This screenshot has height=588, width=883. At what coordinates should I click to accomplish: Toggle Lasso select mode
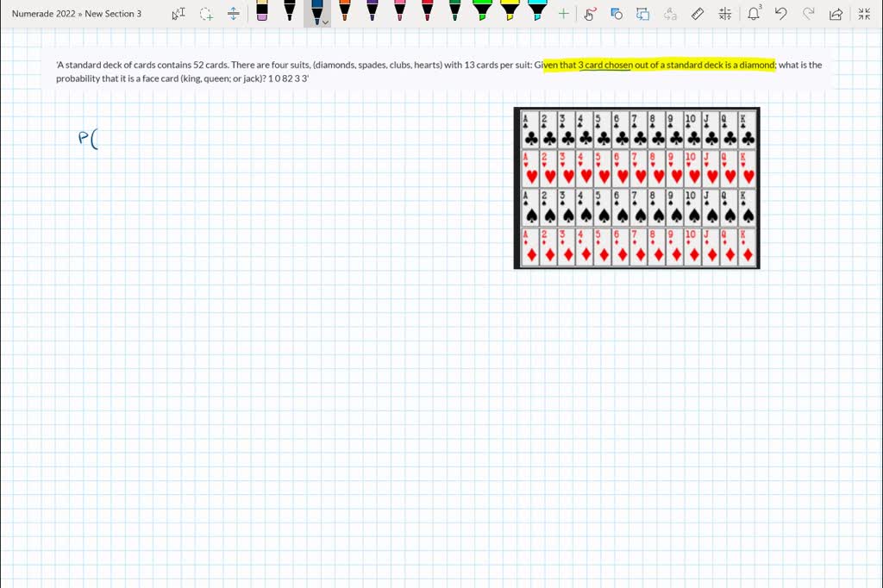(205, 14)
